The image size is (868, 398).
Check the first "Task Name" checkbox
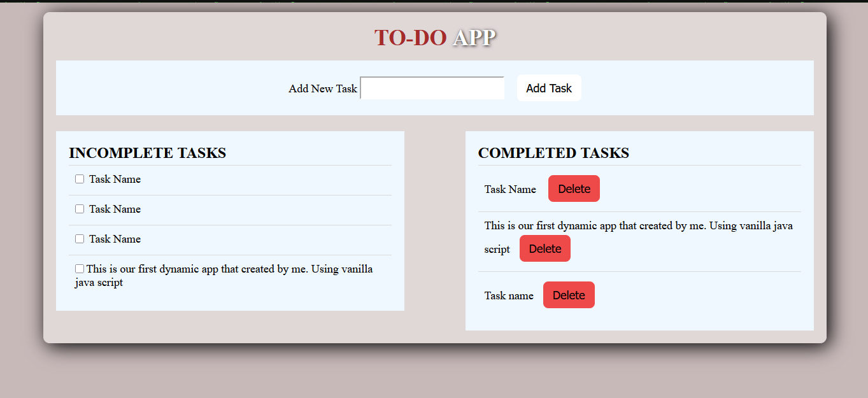(x=79, y=178)
